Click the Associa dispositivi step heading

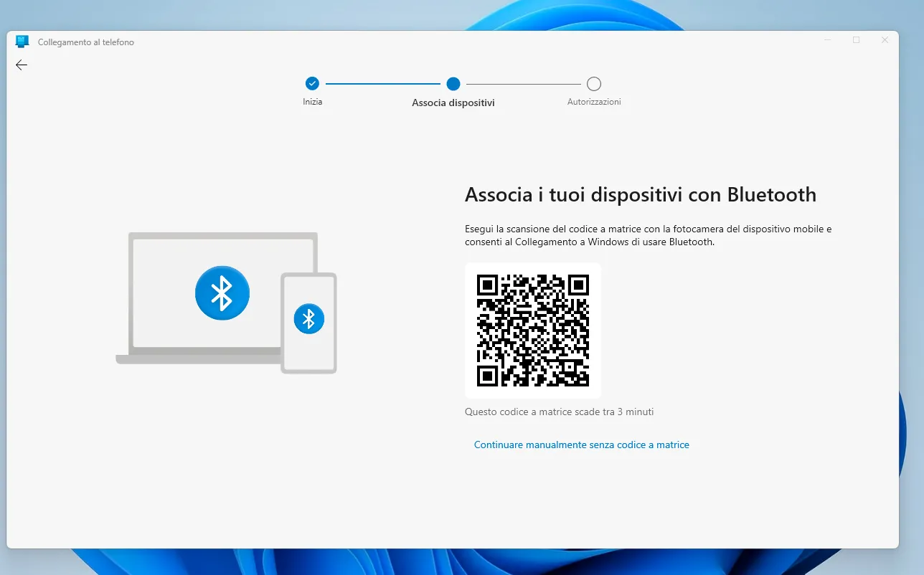[x=453, y=101]
